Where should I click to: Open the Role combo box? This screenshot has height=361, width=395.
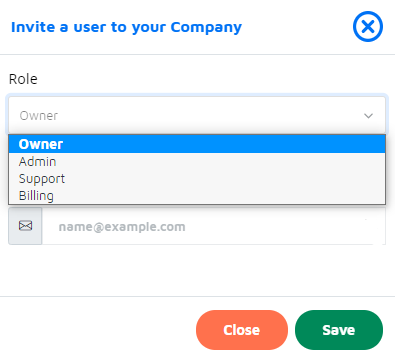(197, 115)
